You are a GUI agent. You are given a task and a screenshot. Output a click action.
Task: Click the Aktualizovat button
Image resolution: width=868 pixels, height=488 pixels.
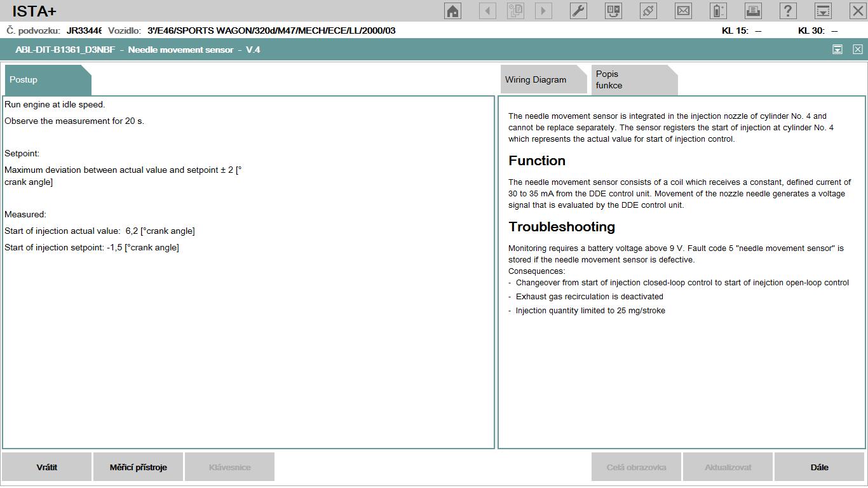728,467
